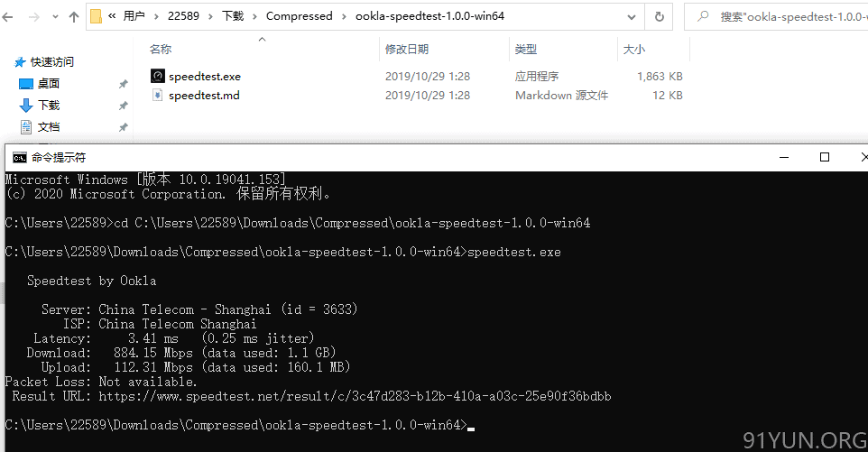
Task: Click the Command Prompt title bar icon
Action: tap(19, 158)
